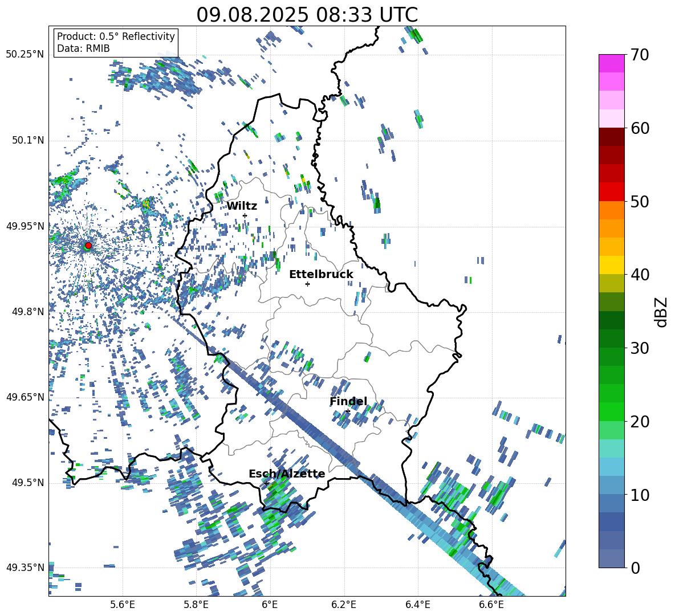The height and width of the screenshot is (616, 675).
Task: Click the 6.4°E longitude label
Action: click(417, 605)
